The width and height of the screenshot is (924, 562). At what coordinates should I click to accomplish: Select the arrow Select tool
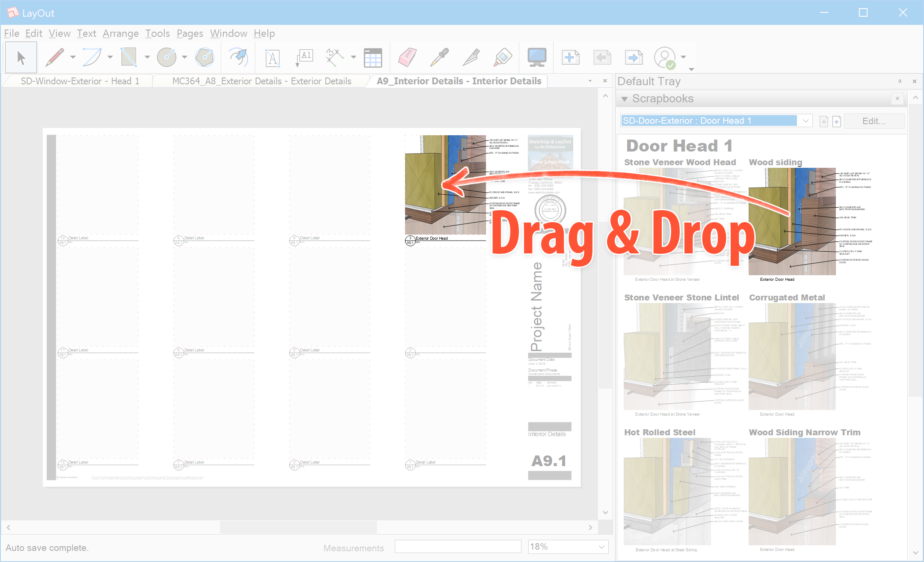tap(21, 57)
